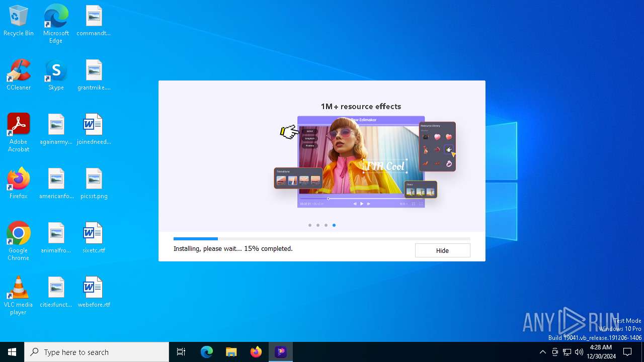Expand the hidden system tray icons

pos(542,352)
